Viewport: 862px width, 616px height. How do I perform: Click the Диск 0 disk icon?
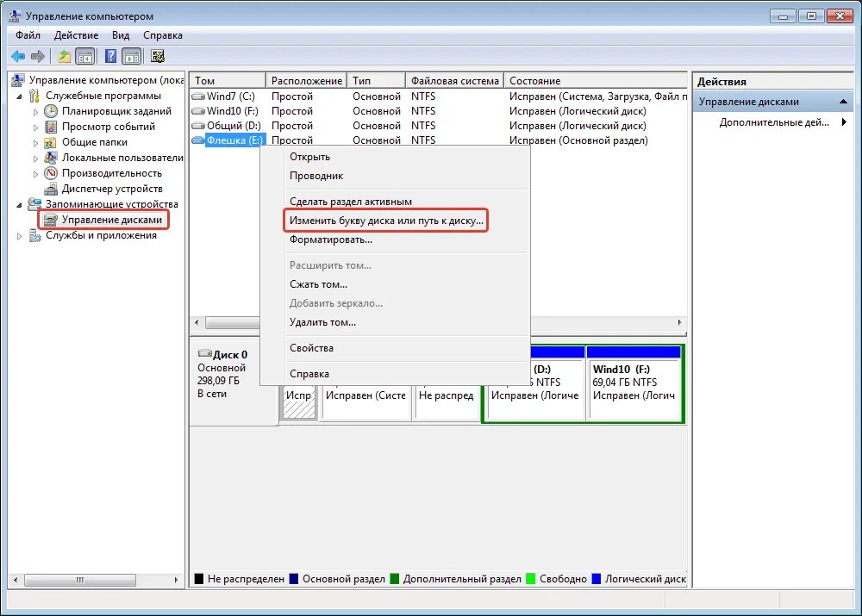tap(205, 353)
